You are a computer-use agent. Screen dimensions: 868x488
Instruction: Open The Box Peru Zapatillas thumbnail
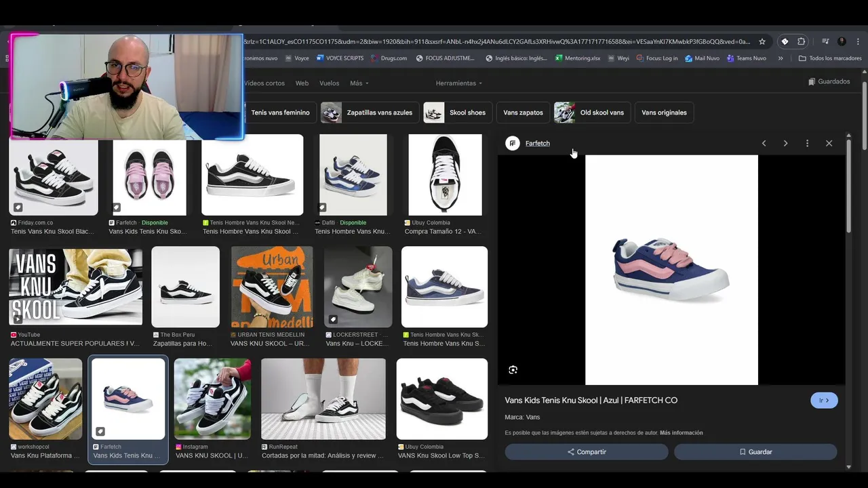(186, 287)
